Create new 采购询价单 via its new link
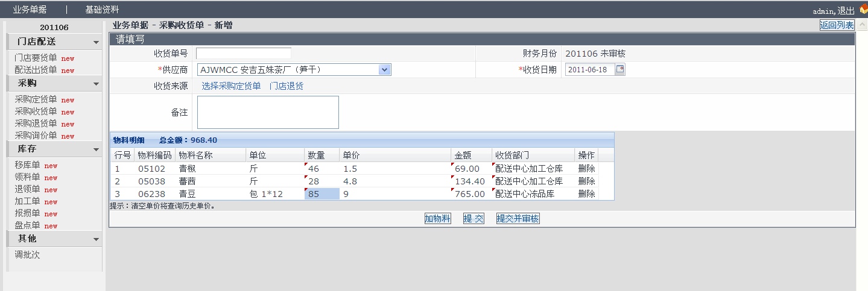Image resolution: width=868 pixels, height=291 pixels. coord(68,136)
